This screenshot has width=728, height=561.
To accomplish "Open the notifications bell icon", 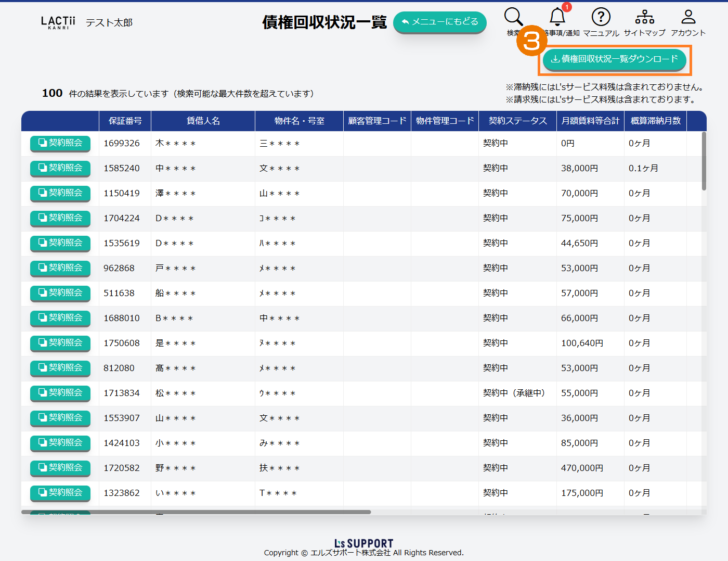I will coord(557,17).
